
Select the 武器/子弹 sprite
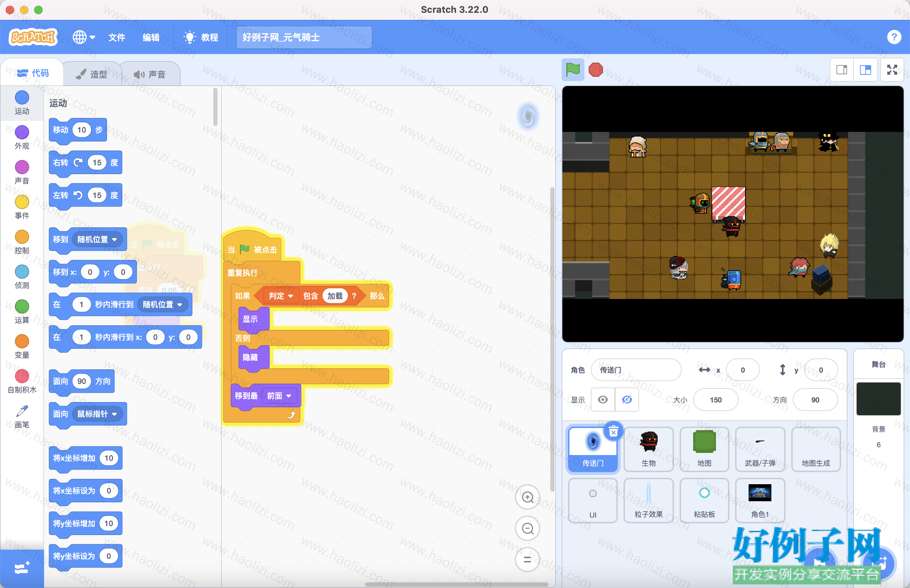click(x=760, y=449)
